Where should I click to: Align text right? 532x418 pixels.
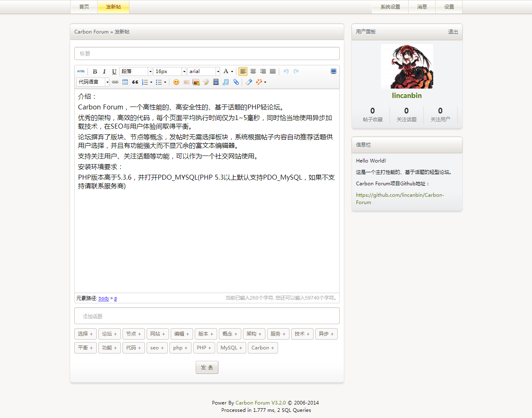[x=263, y=71]
